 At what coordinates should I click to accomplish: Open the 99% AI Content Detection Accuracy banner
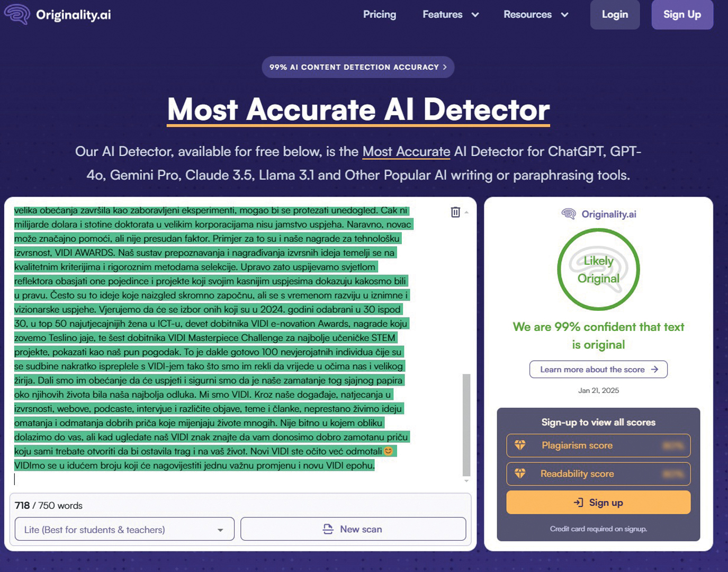tap(358, 67)
